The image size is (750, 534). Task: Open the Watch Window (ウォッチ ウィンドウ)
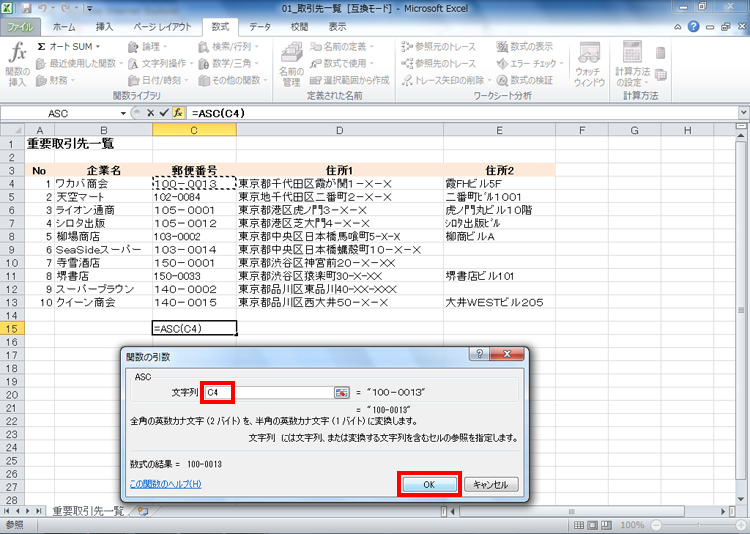pyautogui.click(x=589, y=65)
